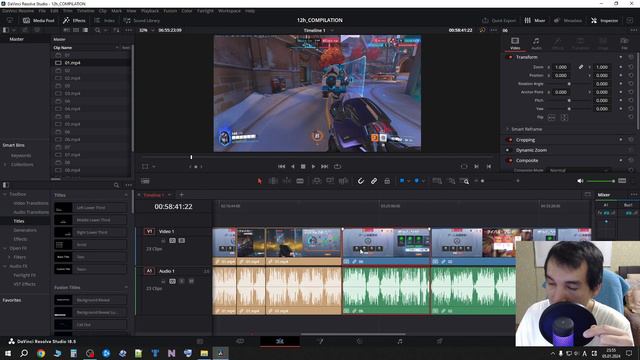This screenshot has width=640, height=360.
Task: Adjust the monitor volume slider
Action: point(600,181)
